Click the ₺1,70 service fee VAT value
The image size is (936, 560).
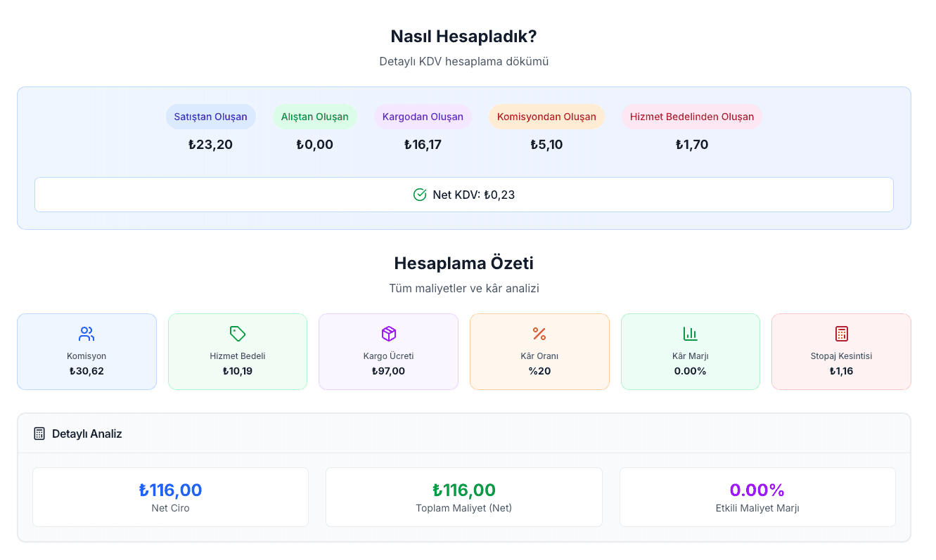(692, 145)
